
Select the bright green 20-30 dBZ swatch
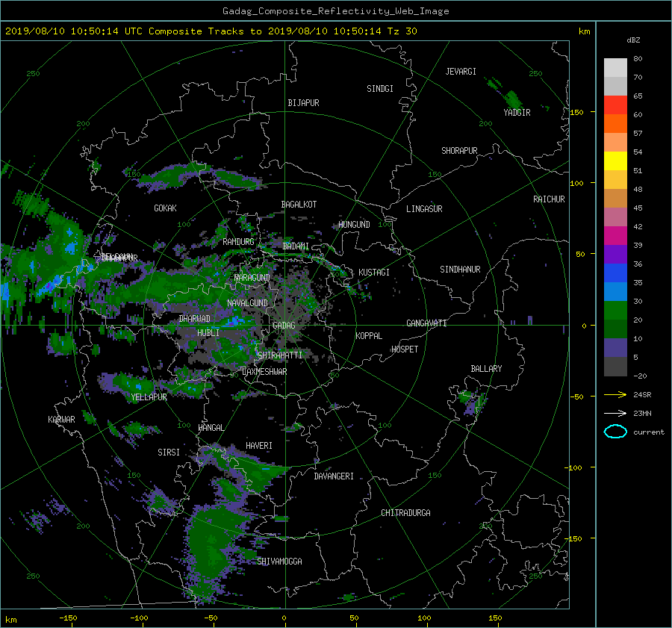615,311
